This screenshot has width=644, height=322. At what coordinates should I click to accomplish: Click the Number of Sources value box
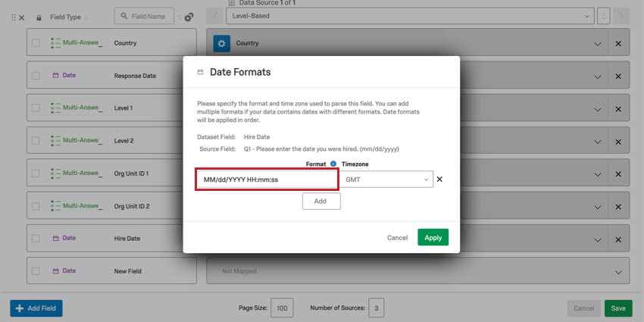point(377,308)
